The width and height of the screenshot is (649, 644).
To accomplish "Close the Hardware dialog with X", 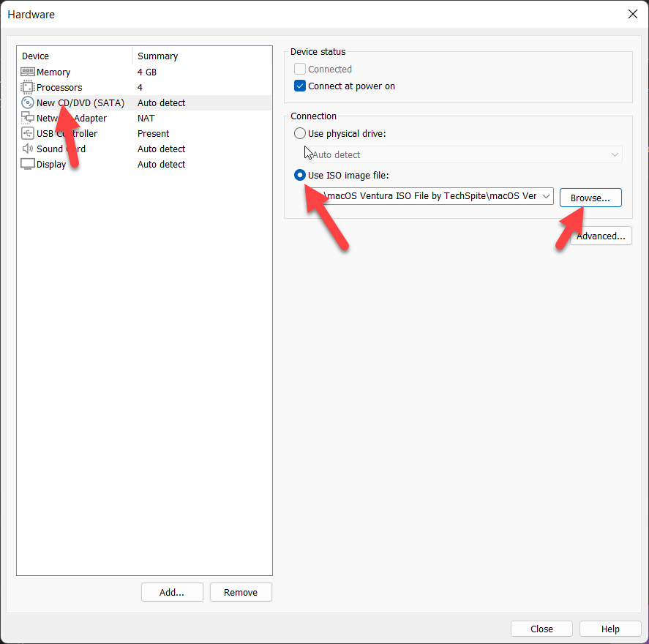I will 632,14.
